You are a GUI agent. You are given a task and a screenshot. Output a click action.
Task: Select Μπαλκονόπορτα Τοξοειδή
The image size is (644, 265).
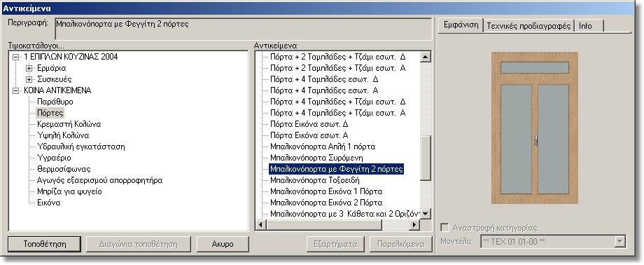coord(315,180)
